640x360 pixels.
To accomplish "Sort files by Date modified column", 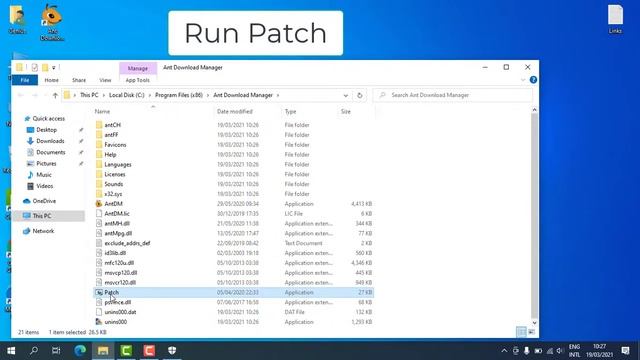I will pos(235,111).
